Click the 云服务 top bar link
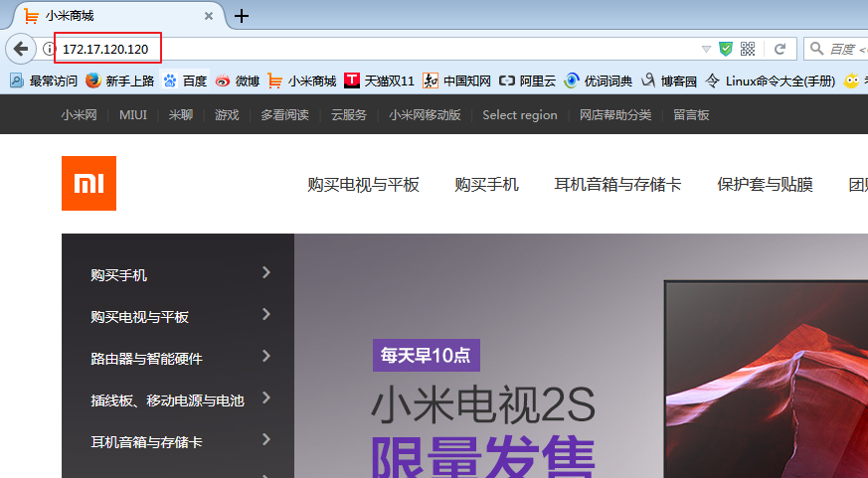 click(x=349, y=115)
